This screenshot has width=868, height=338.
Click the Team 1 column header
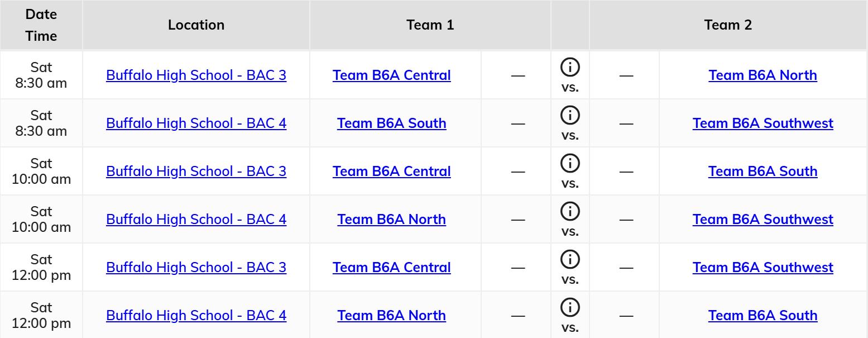430,25
